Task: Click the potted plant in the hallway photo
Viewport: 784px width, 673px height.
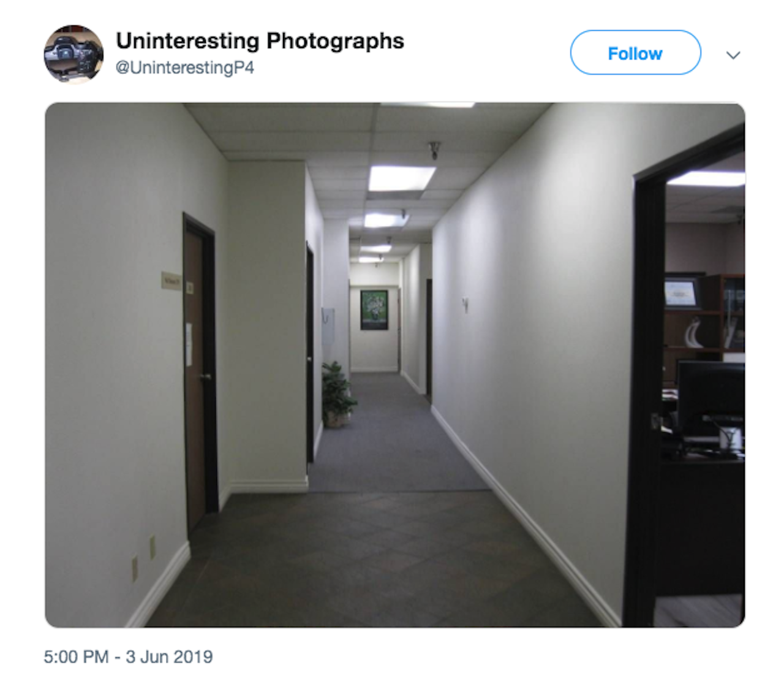Action: 337,394
